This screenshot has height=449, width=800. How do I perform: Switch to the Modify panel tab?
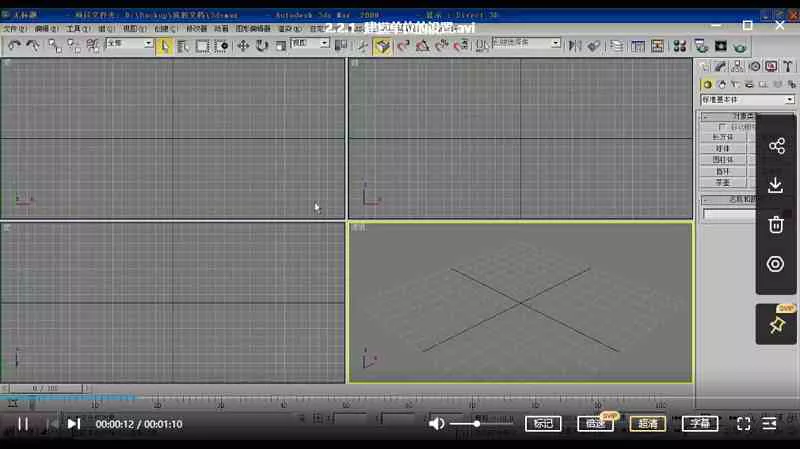click(x=722, y=67)
